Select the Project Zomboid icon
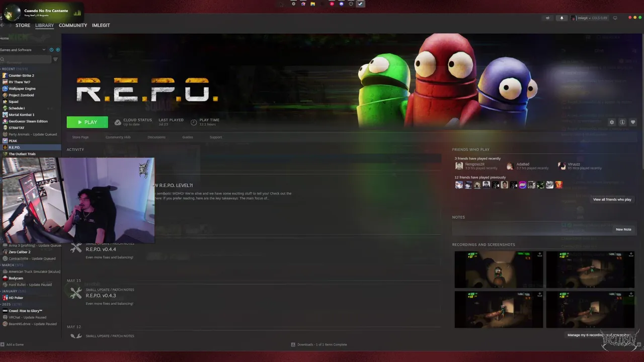Viewport: 644px width, 362px height. pos(5,95)
